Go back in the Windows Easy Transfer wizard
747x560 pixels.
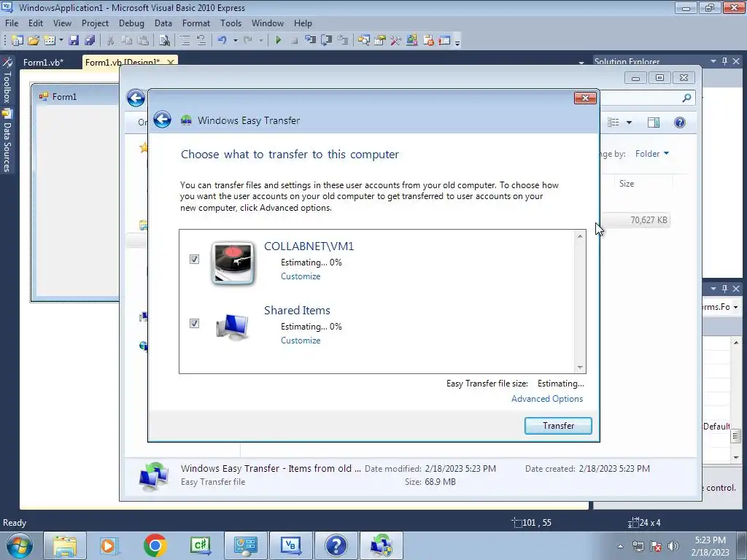pyautogui.click(x=163, y=120)
